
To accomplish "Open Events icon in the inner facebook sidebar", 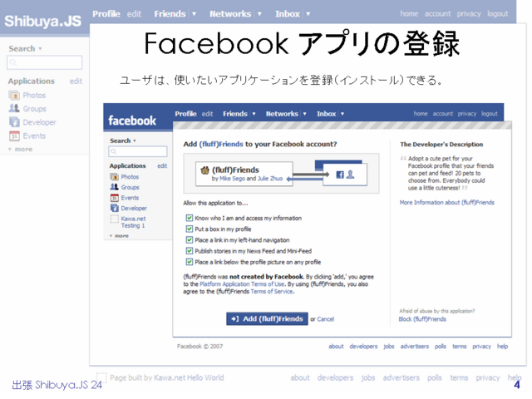I will 114,198.
